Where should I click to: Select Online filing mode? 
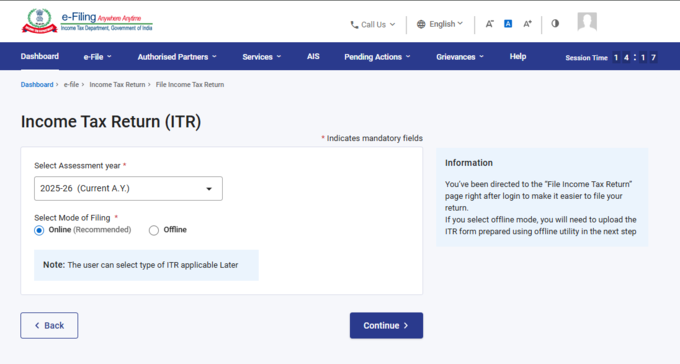coord(39,230)
